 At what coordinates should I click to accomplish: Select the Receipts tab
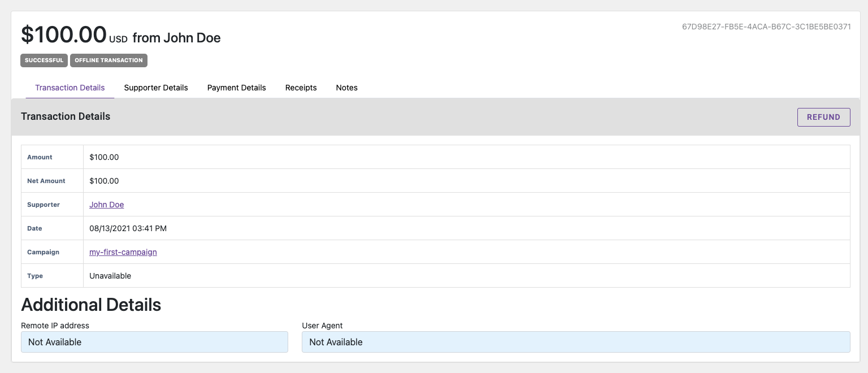coord(301,88)
